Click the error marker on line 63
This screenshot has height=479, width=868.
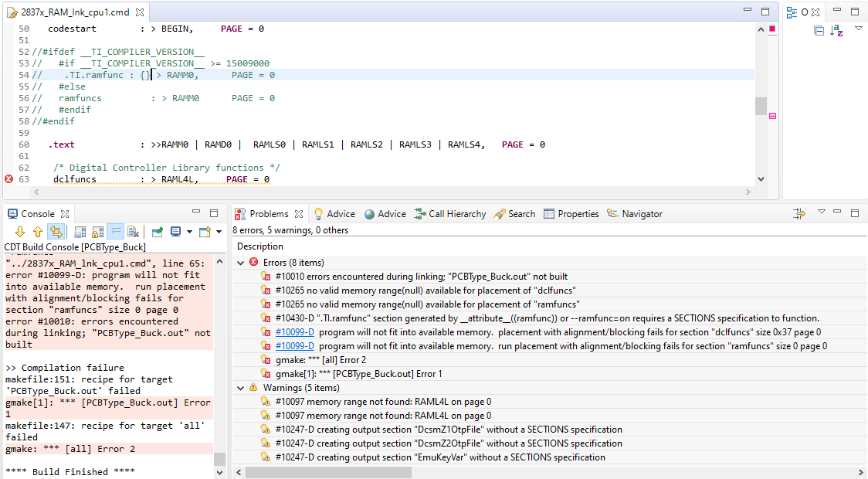(x=9, y=179)
